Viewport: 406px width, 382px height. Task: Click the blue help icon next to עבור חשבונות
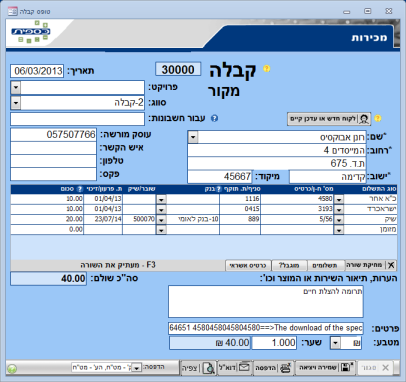(x=215, y=118)
